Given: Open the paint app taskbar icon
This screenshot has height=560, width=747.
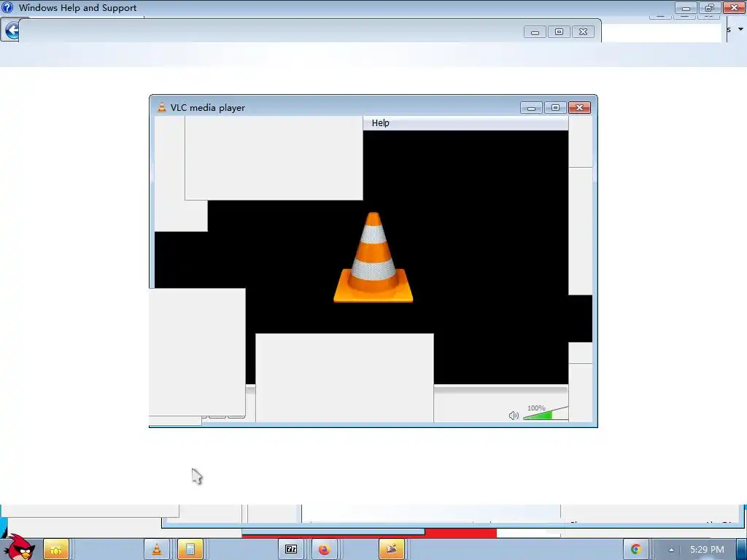Looking at the screenshot, I should coord(392,550).
